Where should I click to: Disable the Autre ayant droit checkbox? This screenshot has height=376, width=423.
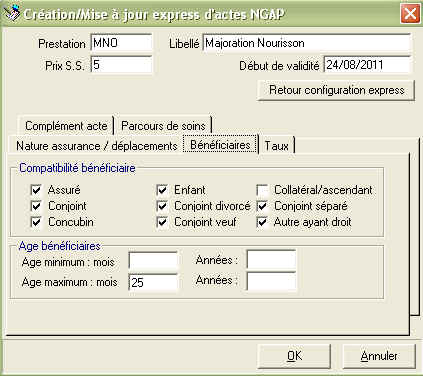tap(262, 222)
